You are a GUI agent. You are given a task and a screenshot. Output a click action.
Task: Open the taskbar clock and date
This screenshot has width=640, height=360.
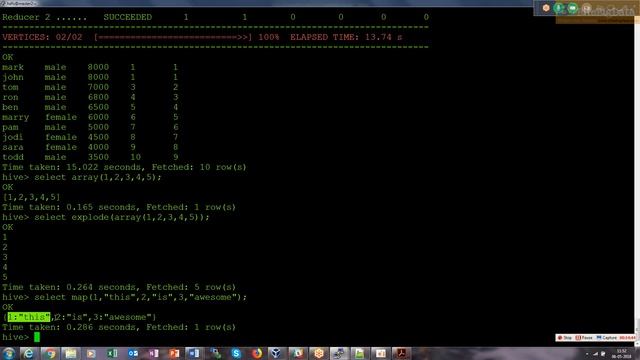[622, 354]
